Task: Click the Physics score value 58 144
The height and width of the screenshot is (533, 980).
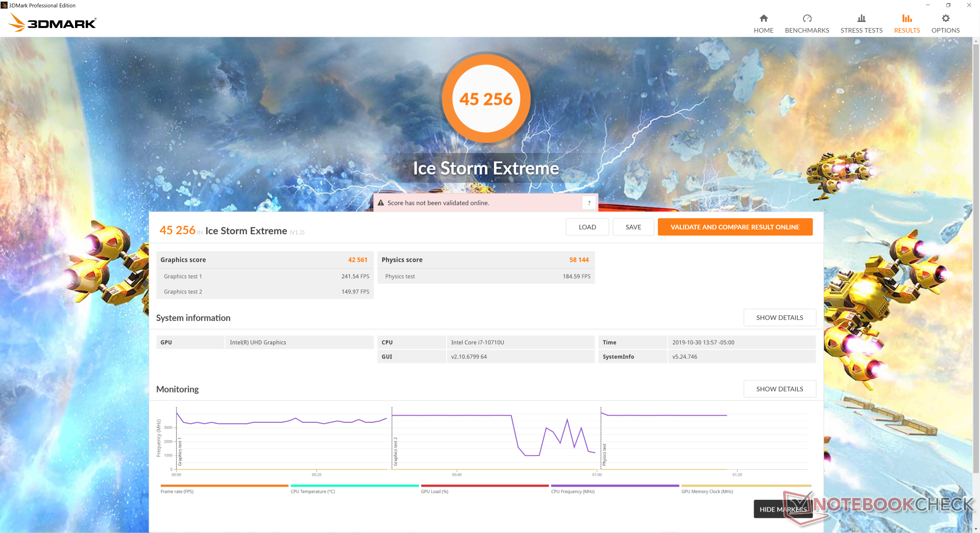Action: [579, 260]
